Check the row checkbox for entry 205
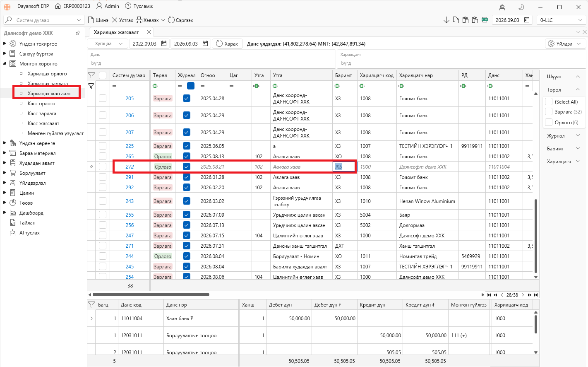 tap(103, 98)
